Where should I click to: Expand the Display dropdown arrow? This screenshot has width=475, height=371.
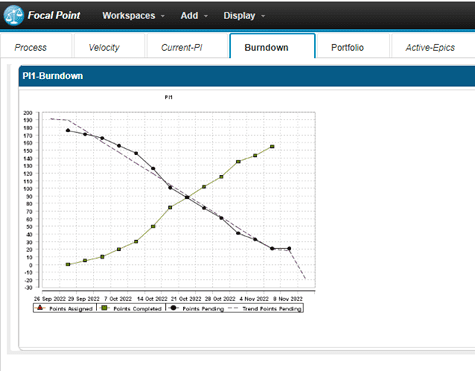coord(263,16)
